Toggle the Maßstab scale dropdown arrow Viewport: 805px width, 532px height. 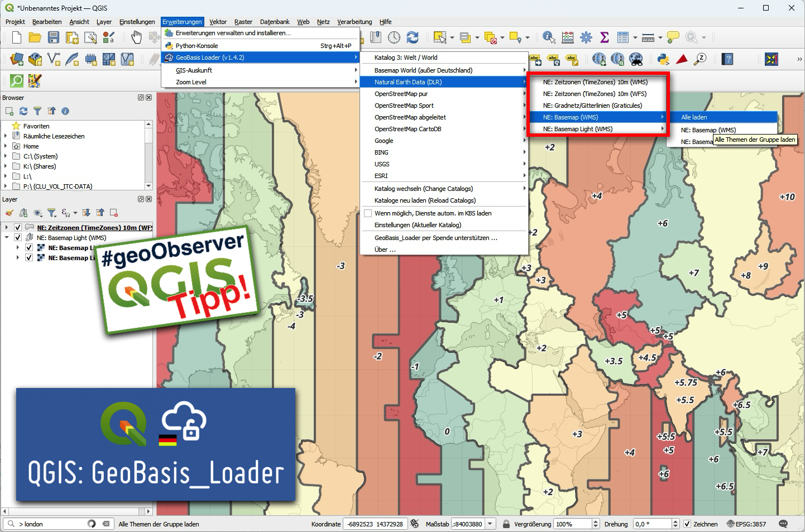click(x=490, y=524)
